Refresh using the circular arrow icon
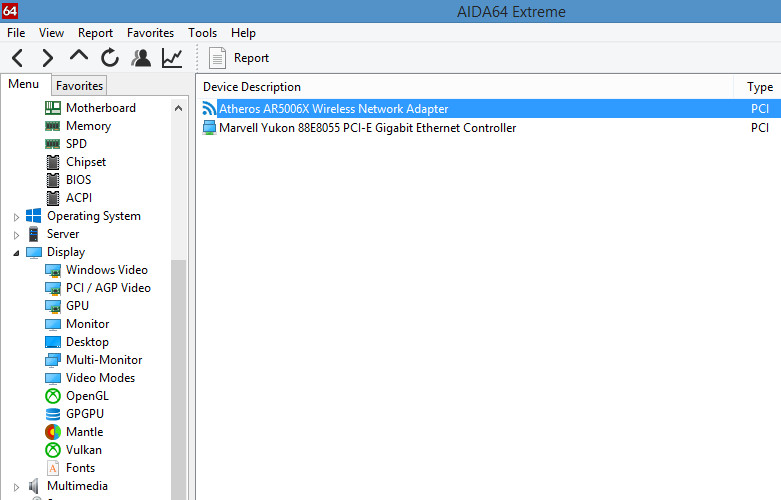 pos(110,58)
